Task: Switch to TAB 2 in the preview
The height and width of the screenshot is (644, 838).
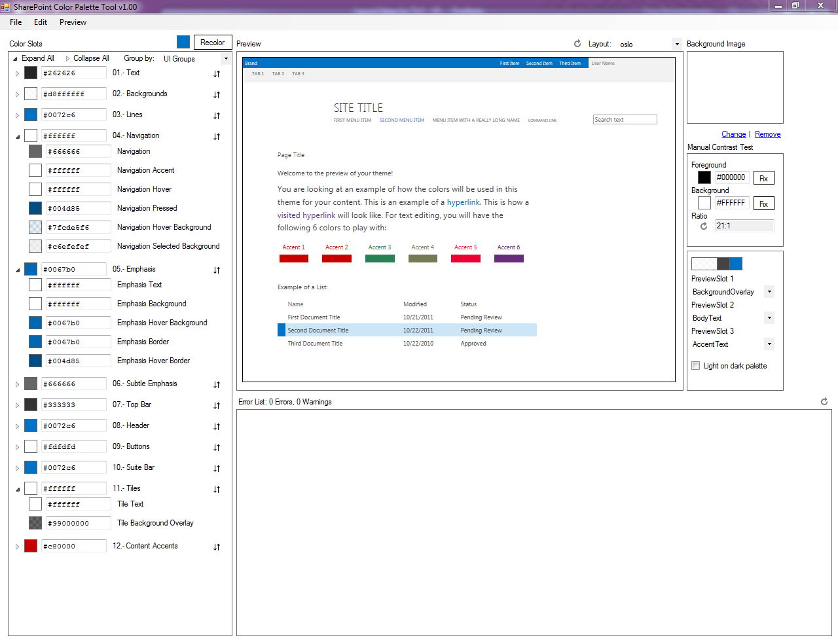Action: pos(278,74)
